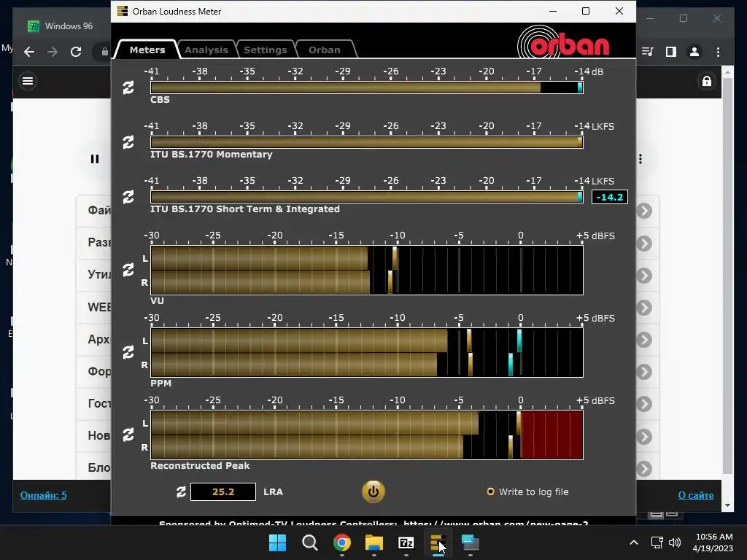This screenshot has width=747, height=560.
Task: Reset the LRA value with its refresh icon
Action: pyautogui.click(x=181, y=492)
